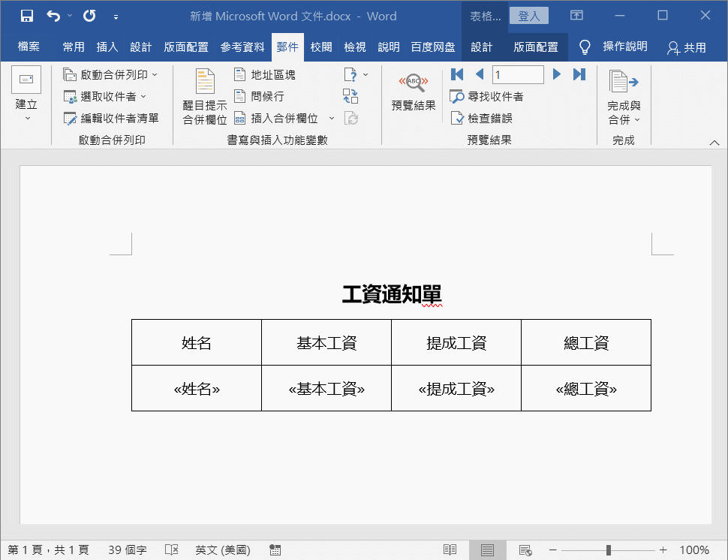Screen dimensions: 728x560
Task: Click the zoom slider
Action: click(x=608, y=550)
